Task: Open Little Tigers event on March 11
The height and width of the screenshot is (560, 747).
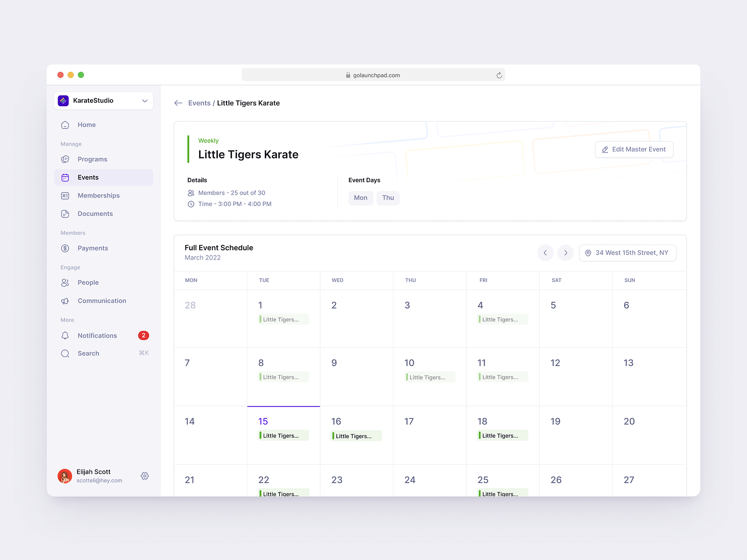Action: [503, 377]
